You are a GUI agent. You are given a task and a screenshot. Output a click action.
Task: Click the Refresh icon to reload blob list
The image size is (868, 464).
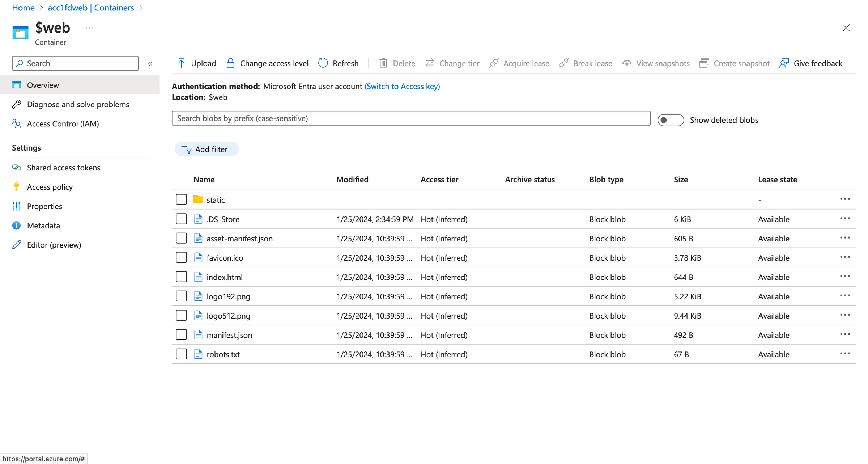322,63
